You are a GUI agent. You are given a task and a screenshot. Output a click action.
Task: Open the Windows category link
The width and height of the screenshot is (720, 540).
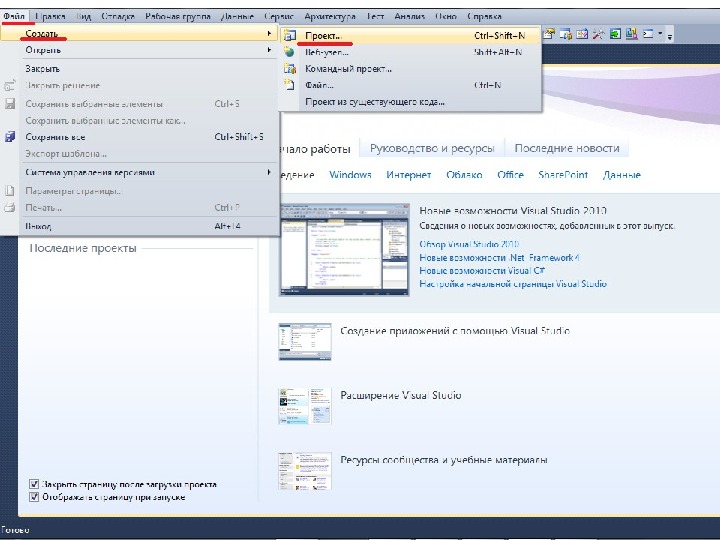pyautogui.click(x=350, y=175)
